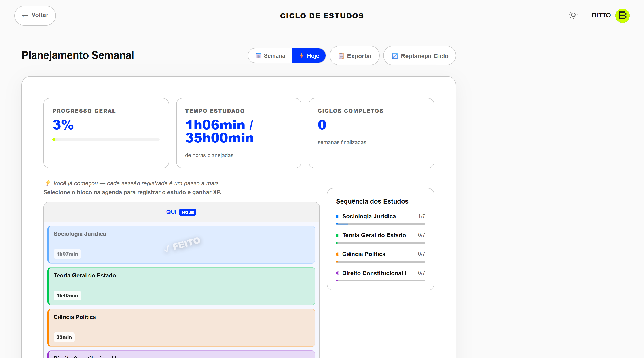This screenshot has height=358, width=644.
Task: Click the Progresso Geral progress bar
Action: [x=106, y=140]
